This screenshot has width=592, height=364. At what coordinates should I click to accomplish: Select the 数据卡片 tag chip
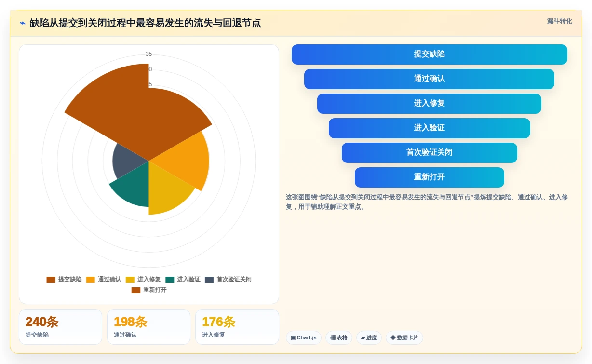(404, 337)
